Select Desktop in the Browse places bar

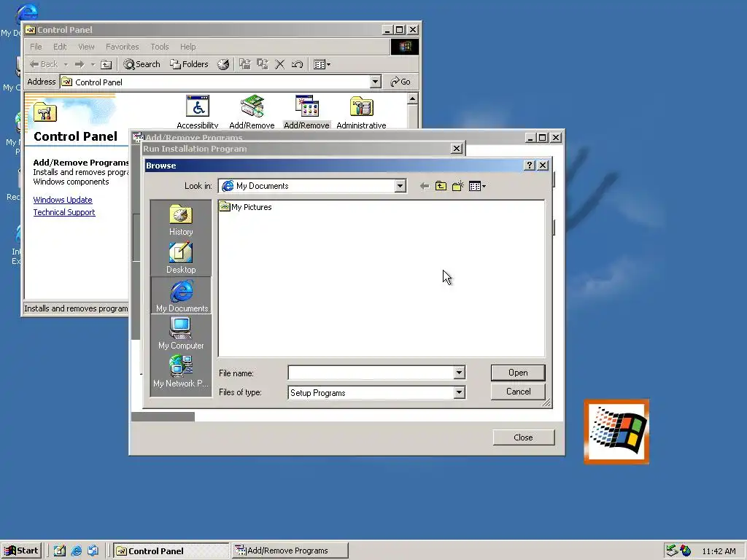[x=181, y=257]
